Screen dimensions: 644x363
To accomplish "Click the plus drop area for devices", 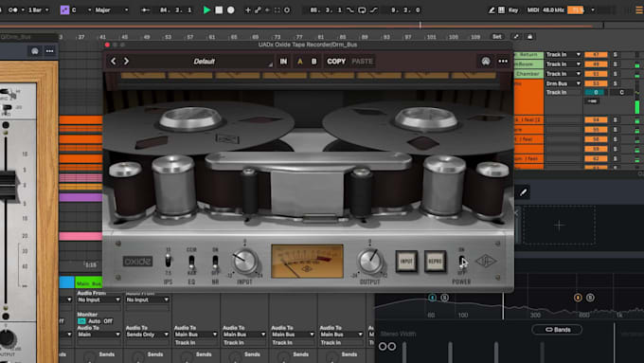I will coord(559,226).
